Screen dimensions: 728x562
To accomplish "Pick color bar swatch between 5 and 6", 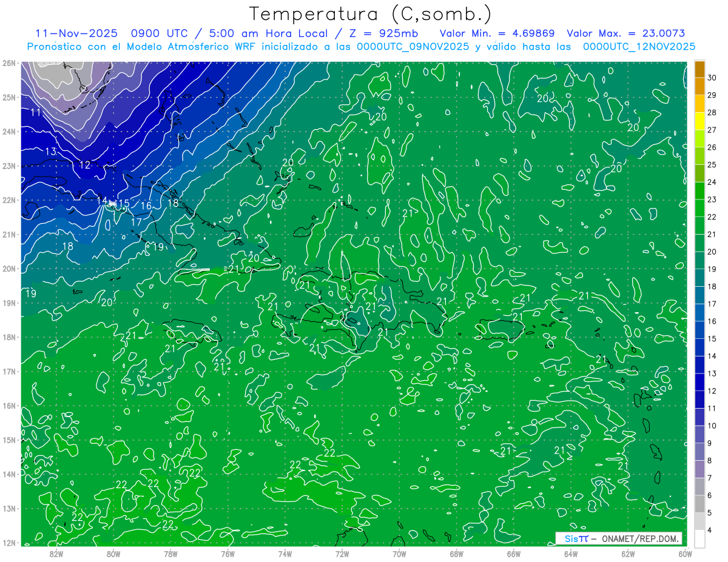I will pos(700,504).
